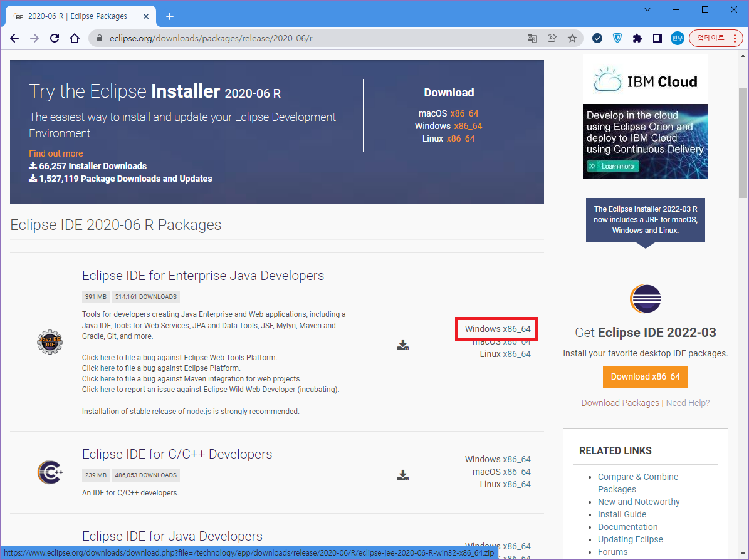The image size is (749, 560).
Task: Open the Download Packages link
Action: point(620,403)
